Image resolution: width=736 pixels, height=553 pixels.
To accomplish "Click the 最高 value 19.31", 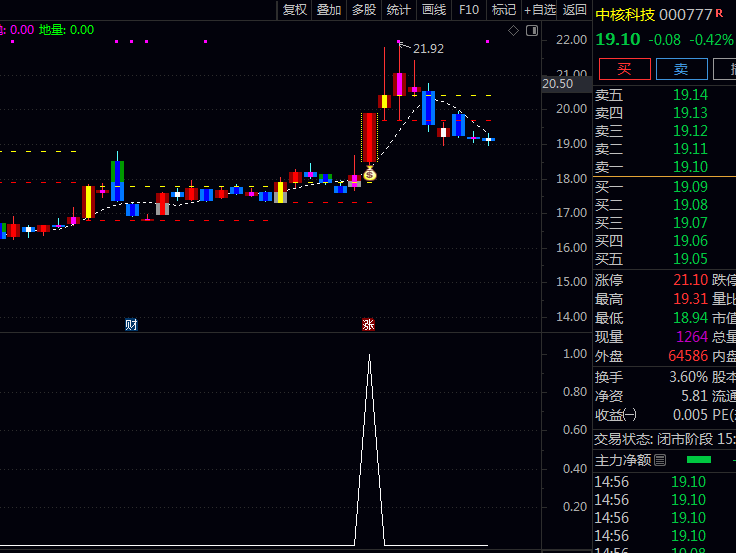I will click(690, 299).
